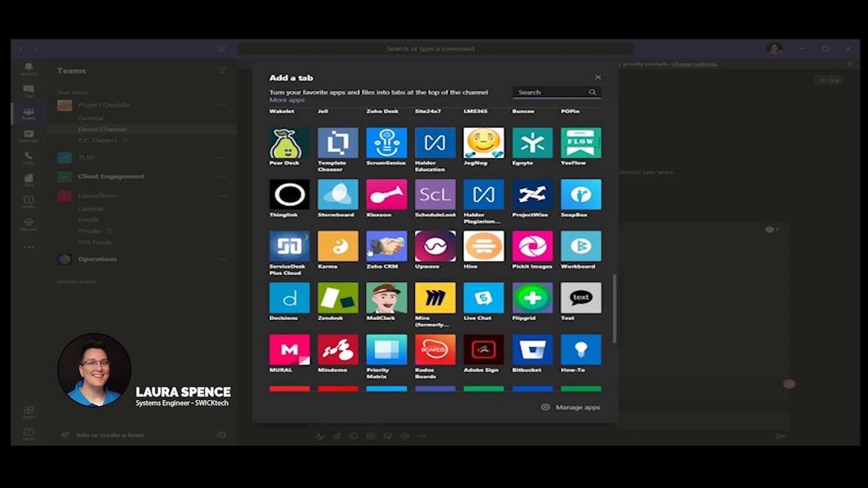The height and width of the screenshot is (488, 868).
Task: Open the Live Chat app
Action: (484, 298)
